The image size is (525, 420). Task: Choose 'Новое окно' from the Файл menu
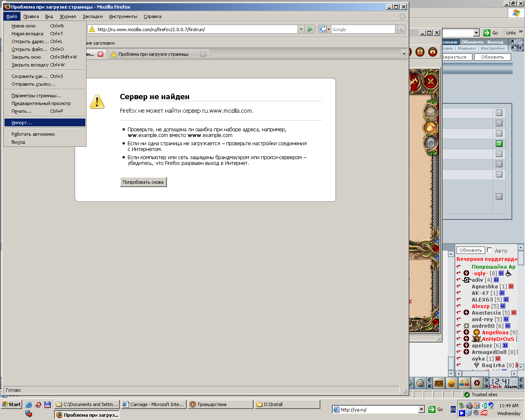pos(45,26)
